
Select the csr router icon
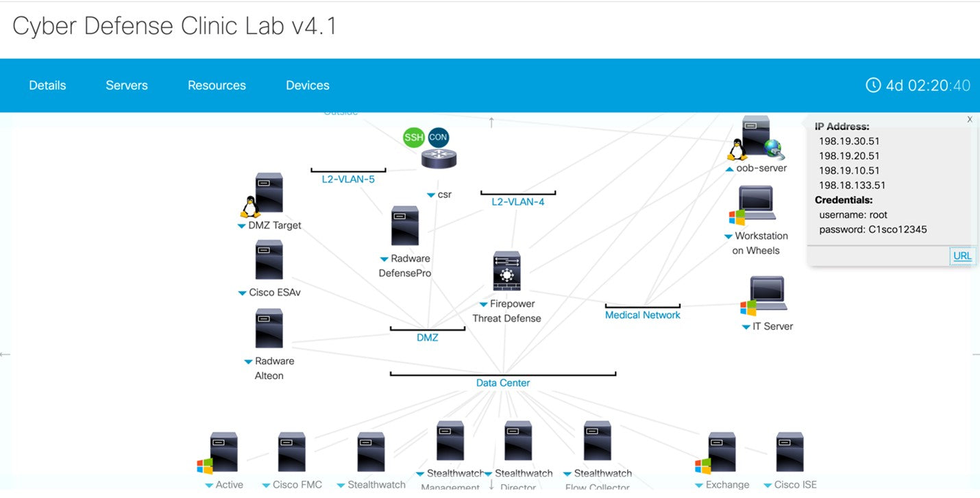pyautogui.click(x=439, y=160)
